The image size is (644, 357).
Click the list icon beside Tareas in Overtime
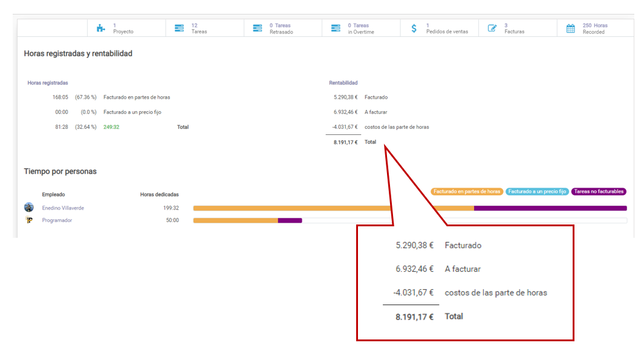(336, 28)
